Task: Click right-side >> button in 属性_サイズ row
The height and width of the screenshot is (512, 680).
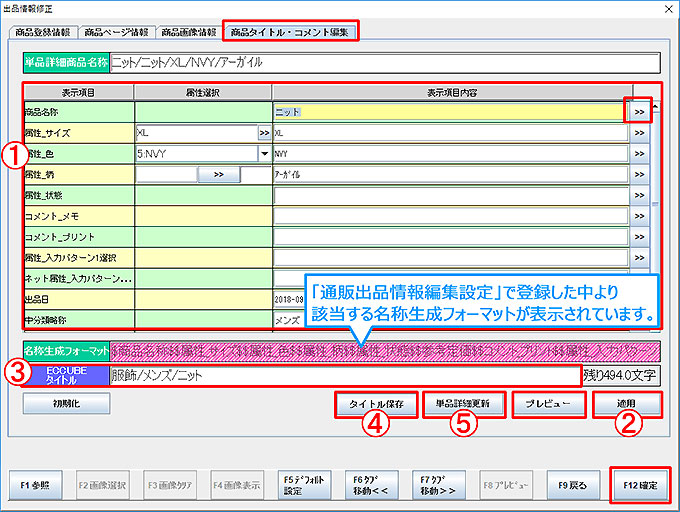Action: pos(639,133)
